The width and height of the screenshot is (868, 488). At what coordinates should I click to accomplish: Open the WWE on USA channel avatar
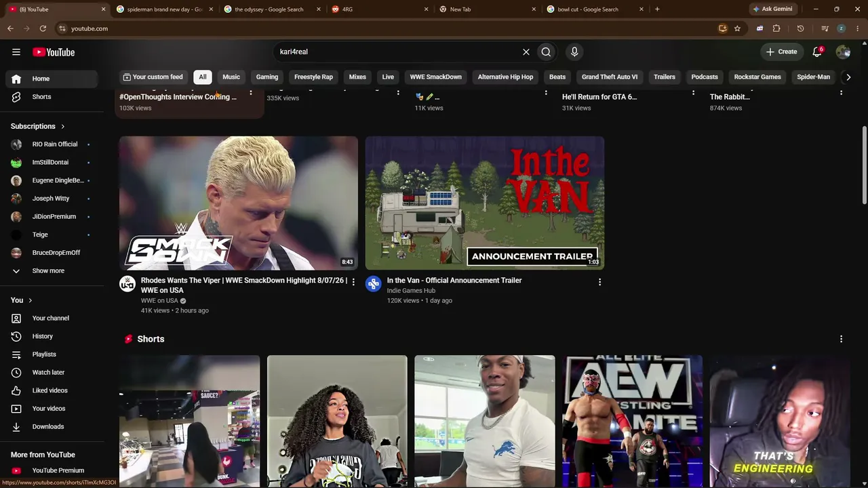127,284
